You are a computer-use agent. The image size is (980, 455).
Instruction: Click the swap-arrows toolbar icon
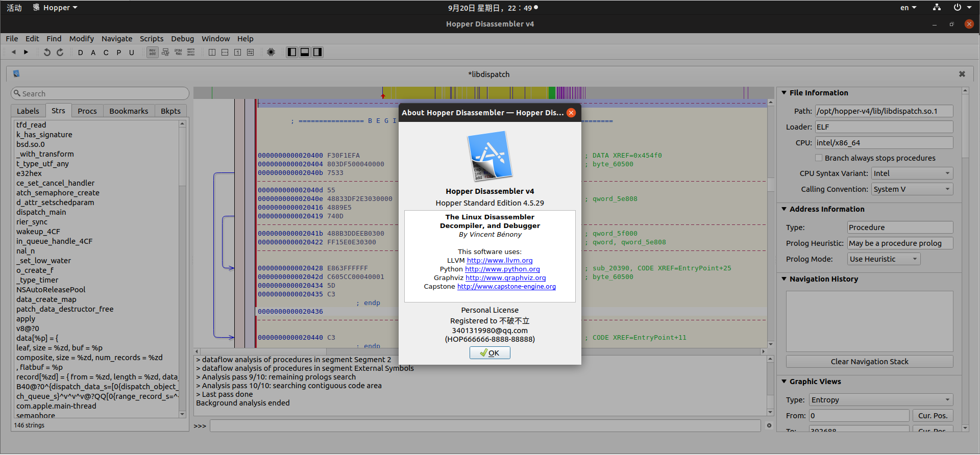click(251, 52)
